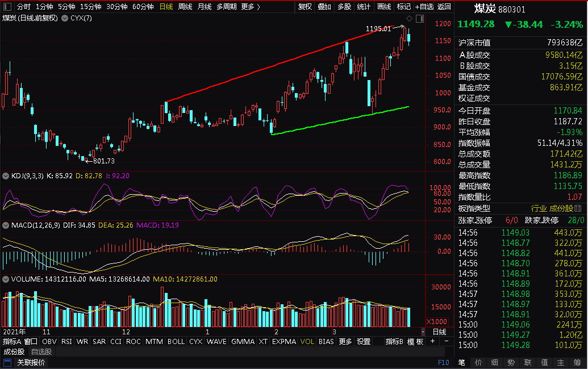Click the 返回 back button
Image resolution: width=588 pixels, height=369 pixels.
(x=444, y=7)
